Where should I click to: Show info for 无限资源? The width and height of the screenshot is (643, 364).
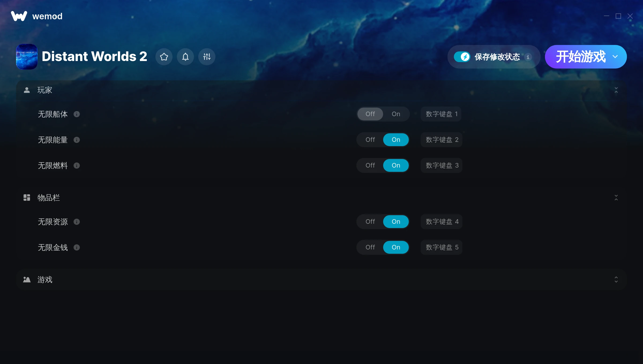77,222
